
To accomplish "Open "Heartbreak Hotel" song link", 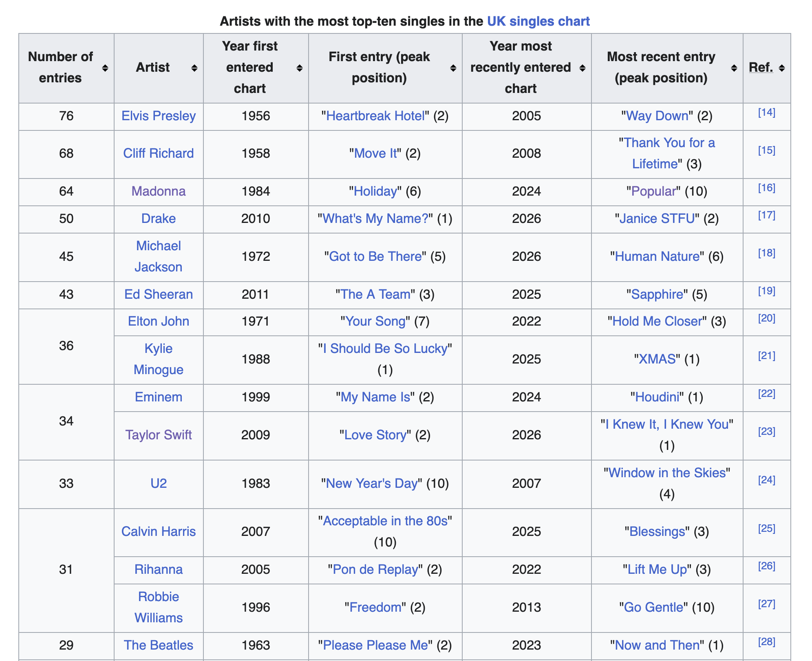I will point(375,116).
